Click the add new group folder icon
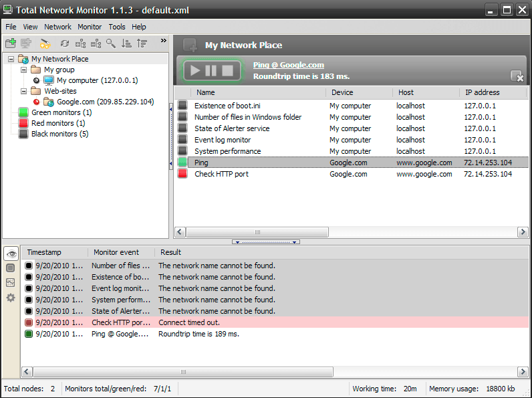This screenshot has width=532, height=398. click(11, 43)
